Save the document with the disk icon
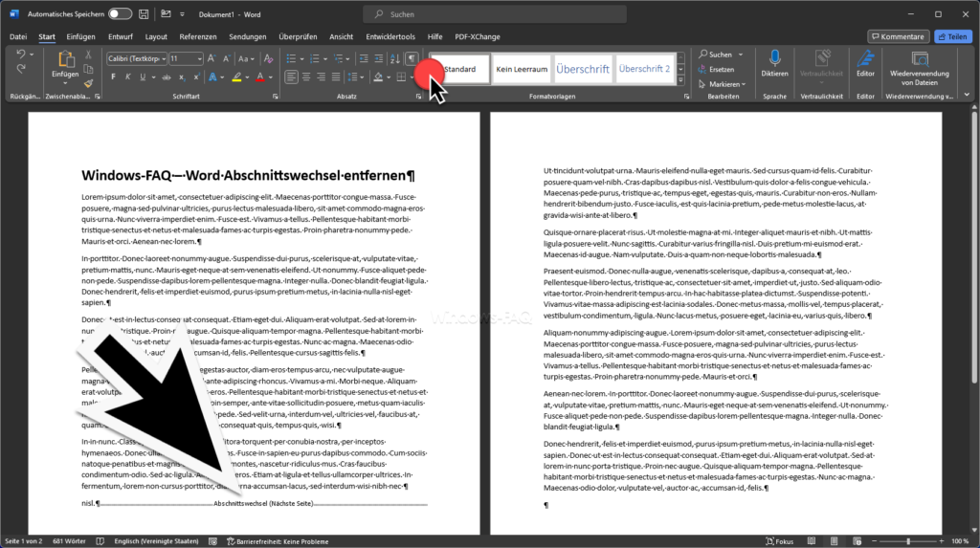This screenshot has width=980, height=548. [144, 13]
